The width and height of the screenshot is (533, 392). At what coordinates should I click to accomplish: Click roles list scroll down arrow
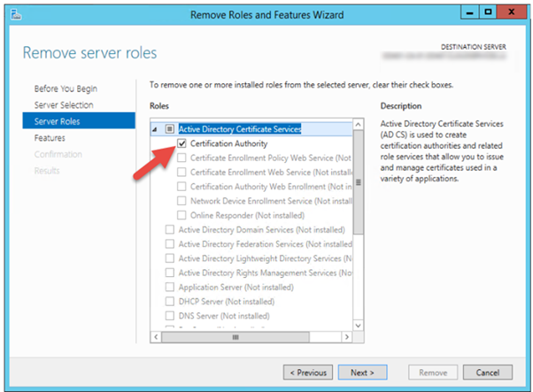click(x=358, y=326)
